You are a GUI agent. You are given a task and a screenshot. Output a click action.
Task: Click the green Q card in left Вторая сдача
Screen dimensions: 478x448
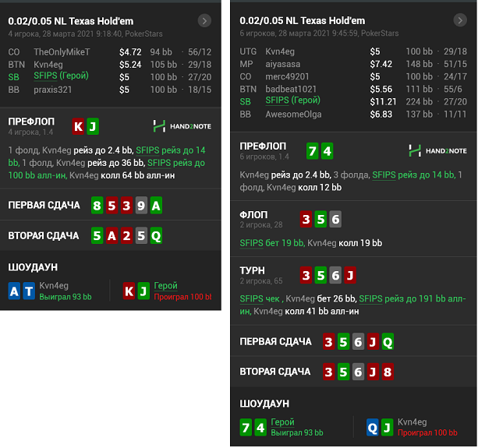[156, 235]
